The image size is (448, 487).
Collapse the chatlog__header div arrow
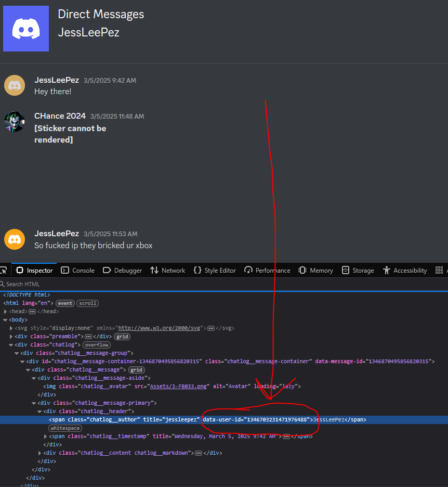click(39, 412)
